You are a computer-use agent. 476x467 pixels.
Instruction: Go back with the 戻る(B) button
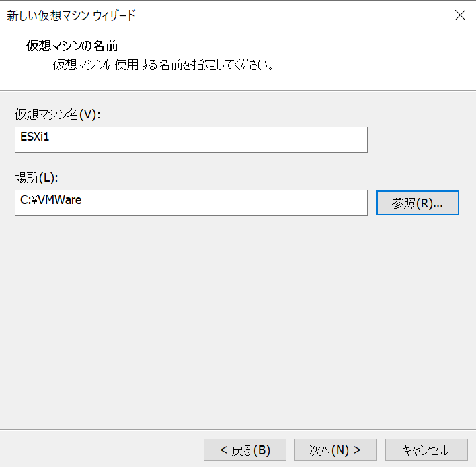[x=245, y=450]
